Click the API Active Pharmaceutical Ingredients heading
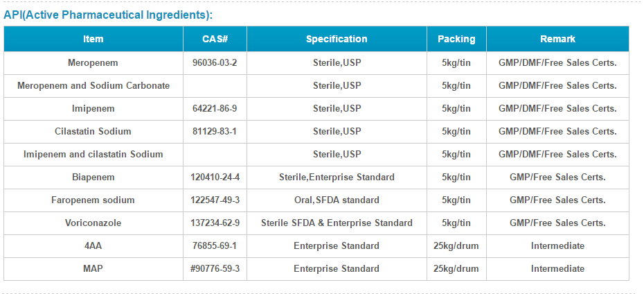This screenshot has height=294, width=644. (109, 15)
